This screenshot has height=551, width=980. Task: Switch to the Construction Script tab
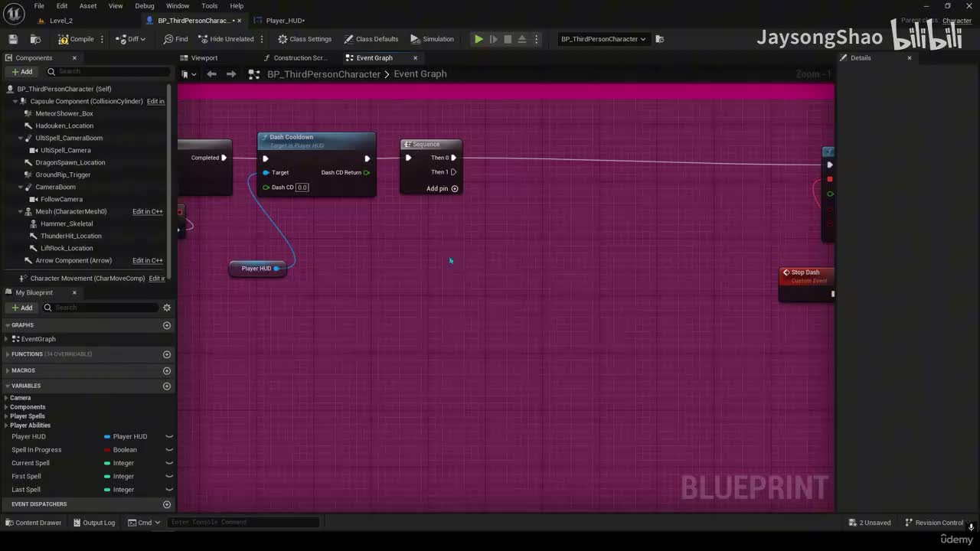[300, 58]
